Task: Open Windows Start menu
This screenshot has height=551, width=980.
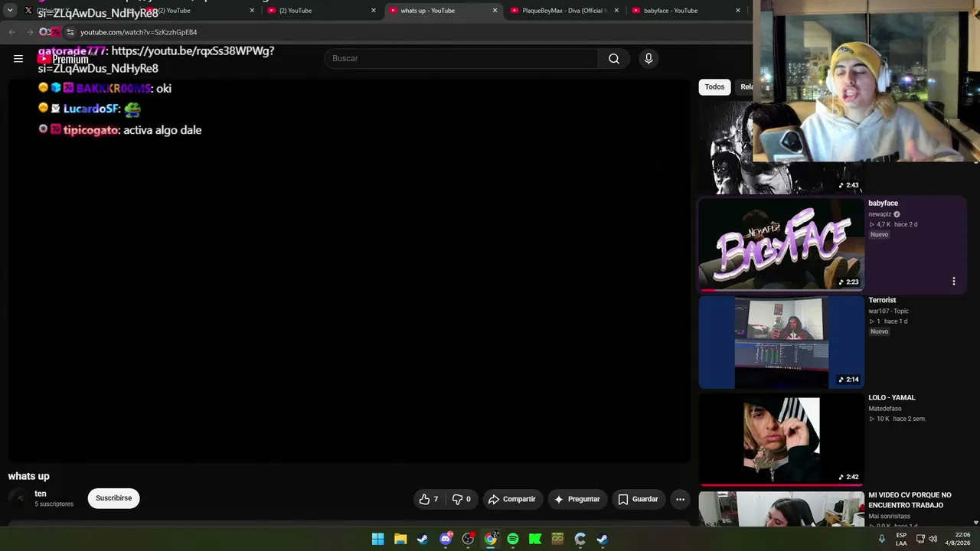Action: (377, 539)
